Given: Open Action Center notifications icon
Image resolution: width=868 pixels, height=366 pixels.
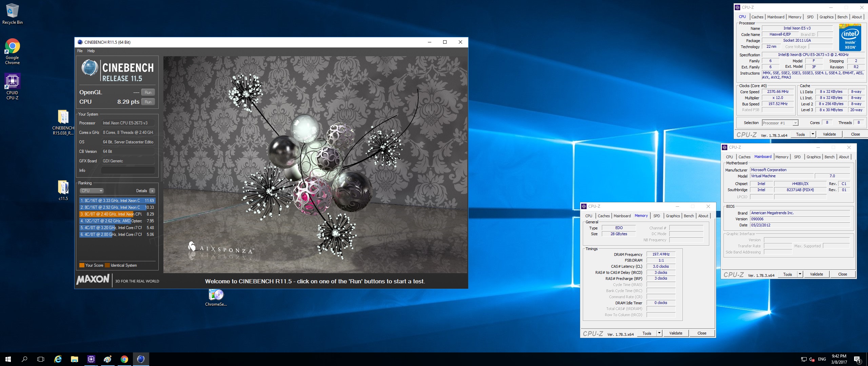Looking at the screenshot, I should pos(857,360).
